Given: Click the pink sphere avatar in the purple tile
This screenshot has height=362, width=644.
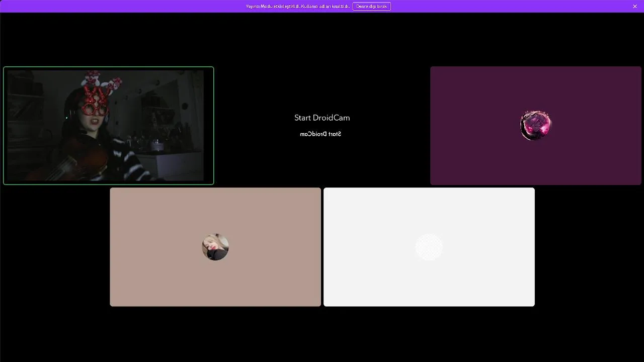Looking at the screenshot, I should [x=536, y=126].
